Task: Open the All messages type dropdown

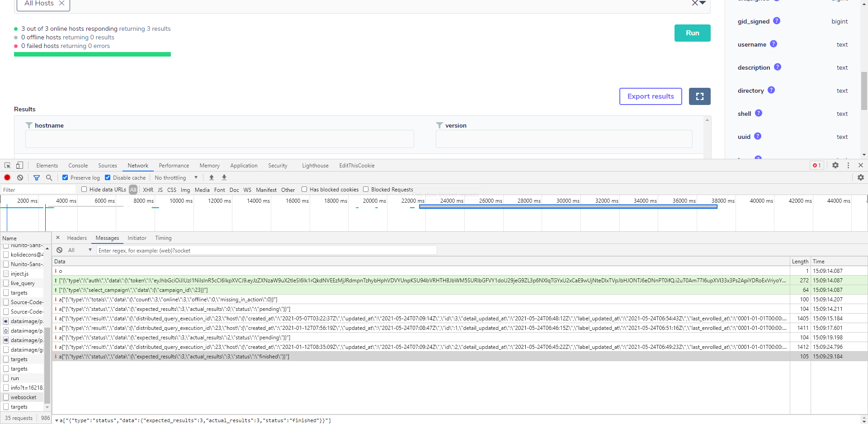Action: pyautogui.click(x=80, y=250)
